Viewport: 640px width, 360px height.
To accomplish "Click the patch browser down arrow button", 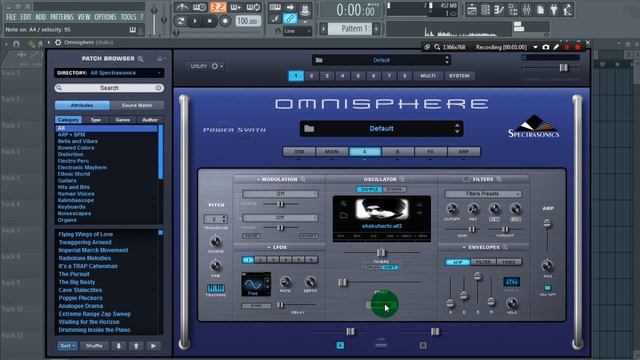I will [119, 346].
